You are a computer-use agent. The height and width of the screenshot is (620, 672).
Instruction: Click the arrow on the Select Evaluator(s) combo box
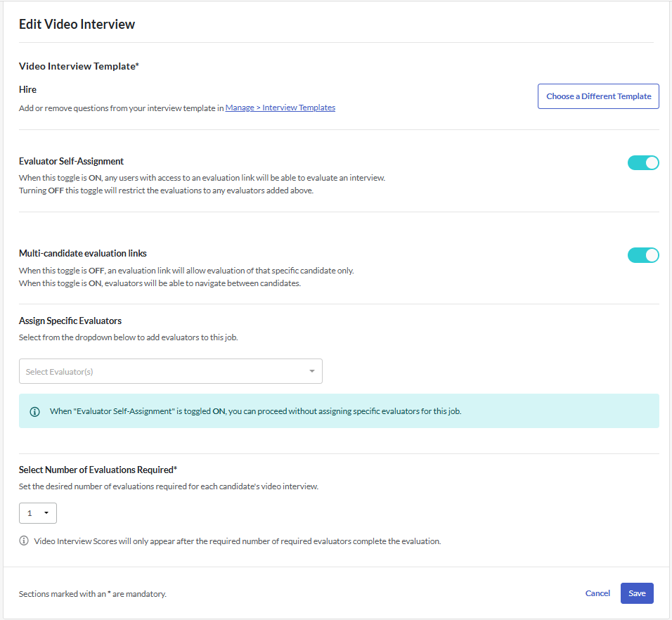[312, 372]
